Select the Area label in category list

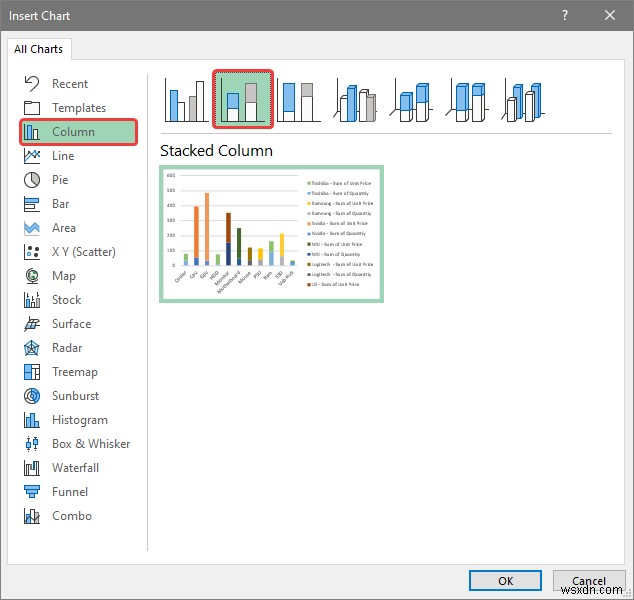(x=64, y=228)
